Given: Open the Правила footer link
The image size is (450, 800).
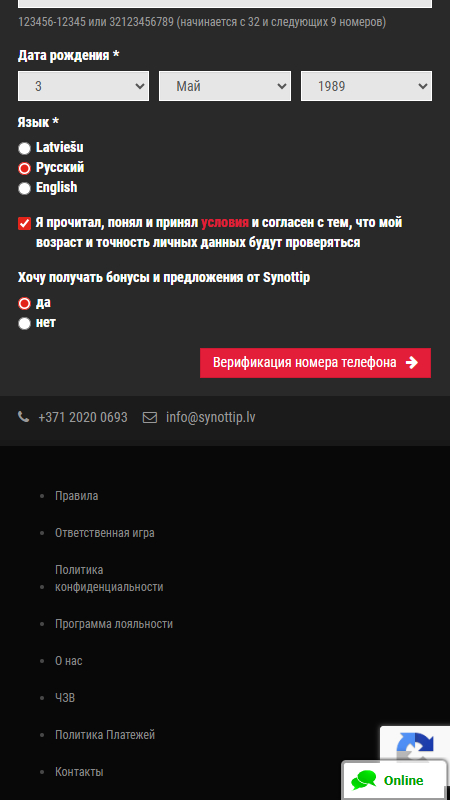Looking at the screenshot, I should coord(77,496).
